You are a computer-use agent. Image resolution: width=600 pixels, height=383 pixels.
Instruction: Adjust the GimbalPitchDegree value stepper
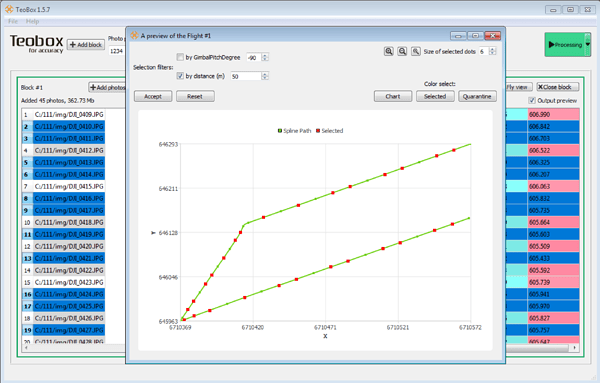coord(265,57)
